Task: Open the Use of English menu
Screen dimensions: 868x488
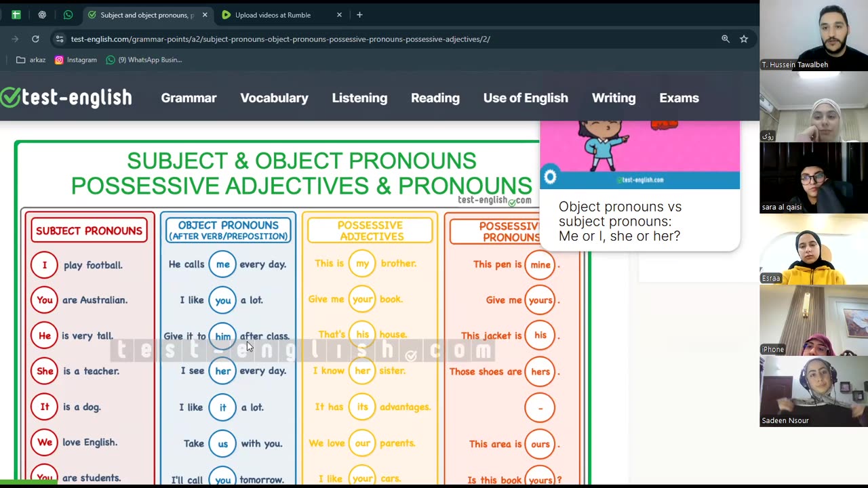Action: (x=526, y=98)
